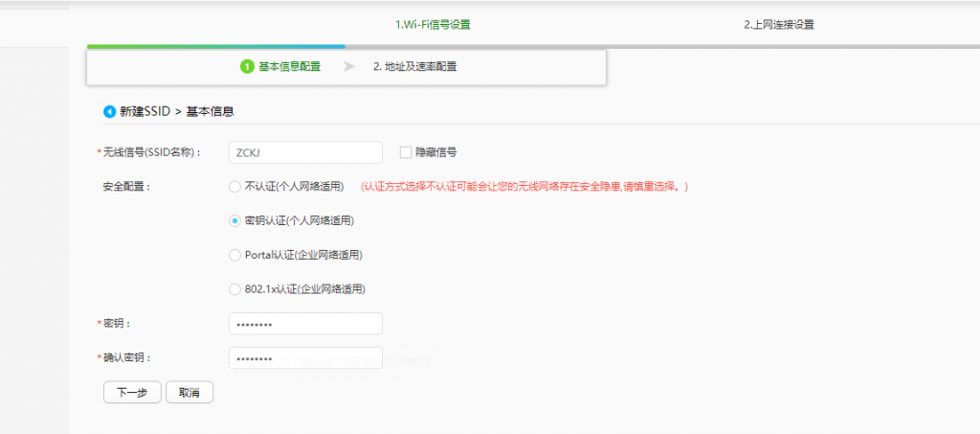This screenshot has height=434, width=980.
Task: Focus the 密钥 password input field
Action: [305, 324]
